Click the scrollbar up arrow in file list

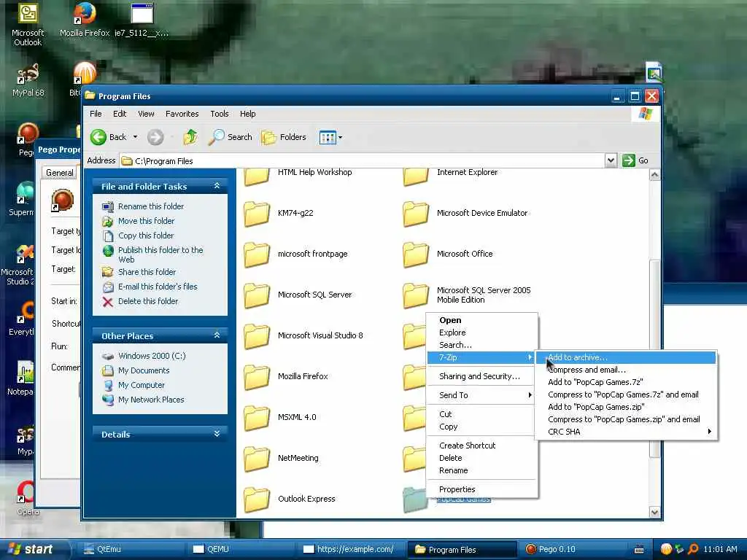point(654,175)
